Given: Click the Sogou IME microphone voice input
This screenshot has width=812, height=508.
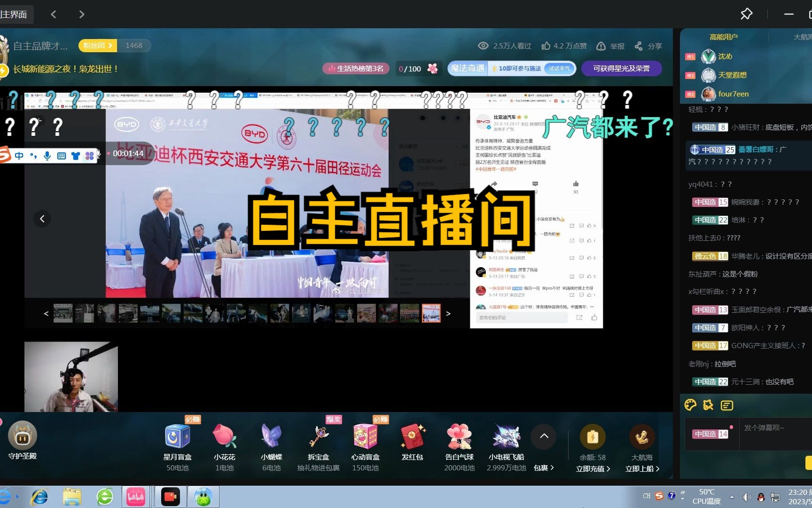Looking at the screenshot, I should 47,156.
